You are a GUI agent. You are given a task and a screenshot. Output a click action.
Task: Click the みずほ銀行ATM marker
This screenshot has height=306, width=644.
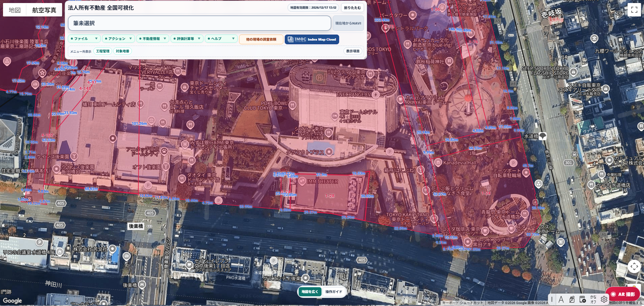[x=185, y=145]
